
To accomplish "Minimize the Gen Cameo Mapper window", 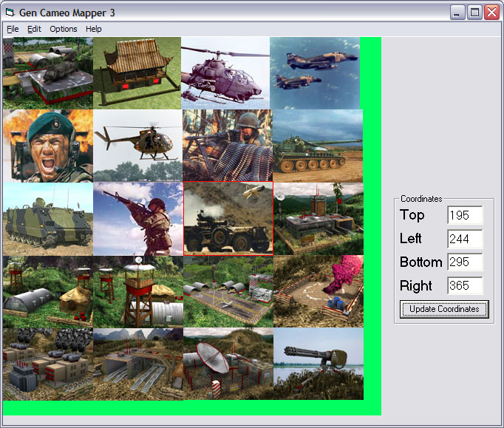I will pos(457,13).
